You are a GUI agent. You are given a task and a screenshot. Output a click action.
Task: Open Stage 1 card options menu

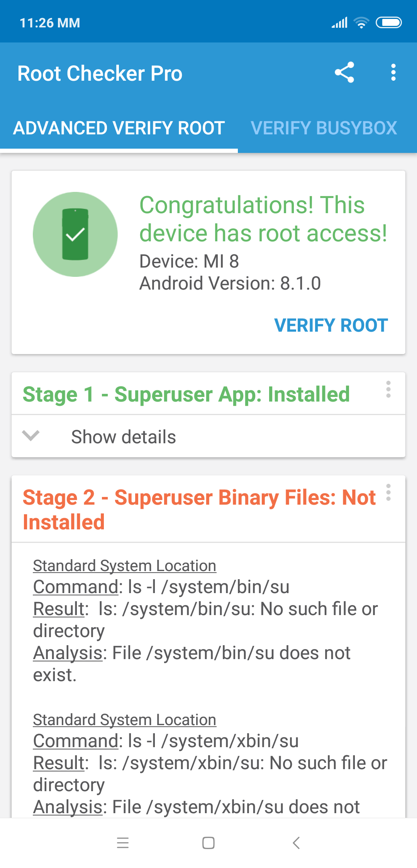click(388, 390)
